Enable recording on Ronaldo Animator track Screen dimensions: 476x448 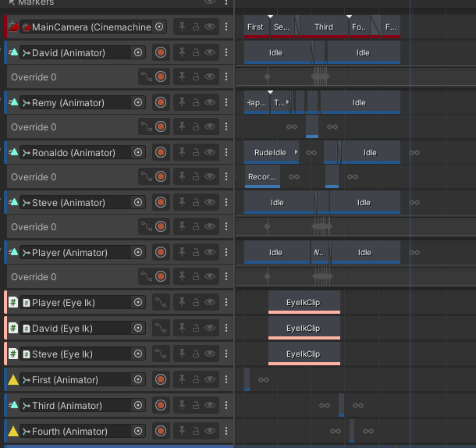tap(161, 152)
